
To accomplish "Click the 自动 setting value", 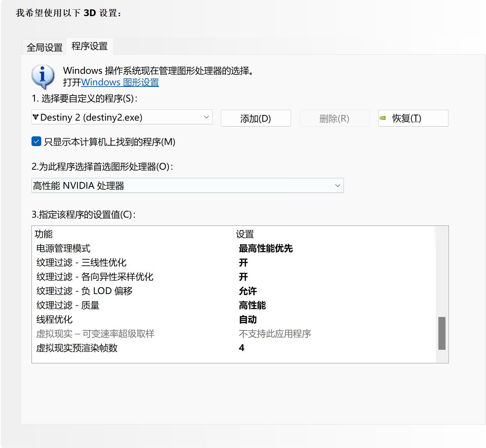I will click(x=248, y=320).
